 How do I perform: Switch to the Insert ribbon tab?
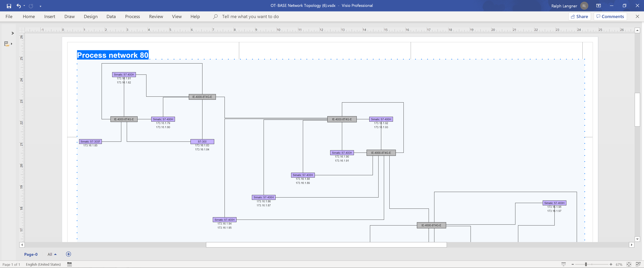pyautogui.click(x=49, y=16)
